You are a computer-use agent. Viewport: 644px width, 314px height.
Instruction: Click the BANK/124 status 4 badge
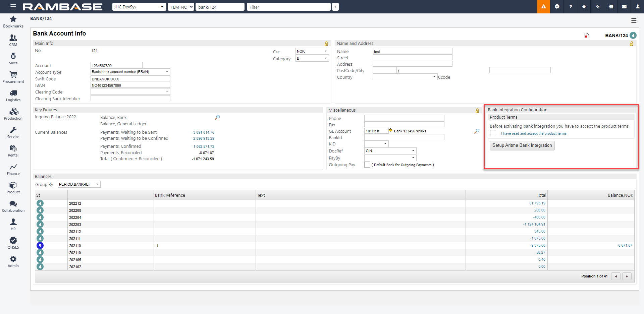(x=633, y=36)
